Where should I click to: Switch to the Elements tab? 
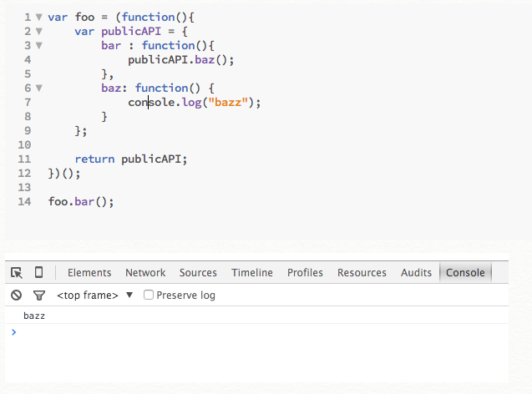tap(89, 273)
